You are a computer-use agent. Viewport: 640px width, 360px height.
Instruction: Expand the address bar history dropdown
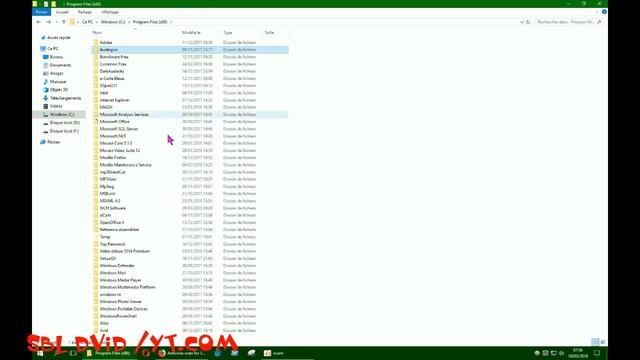tap(522, 22)
